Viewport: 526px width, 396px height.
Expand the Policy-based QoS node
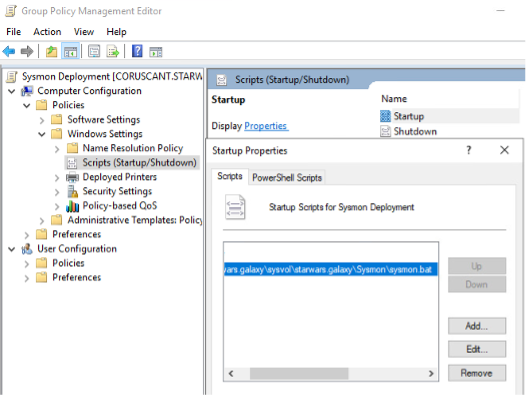click(57, 206)
